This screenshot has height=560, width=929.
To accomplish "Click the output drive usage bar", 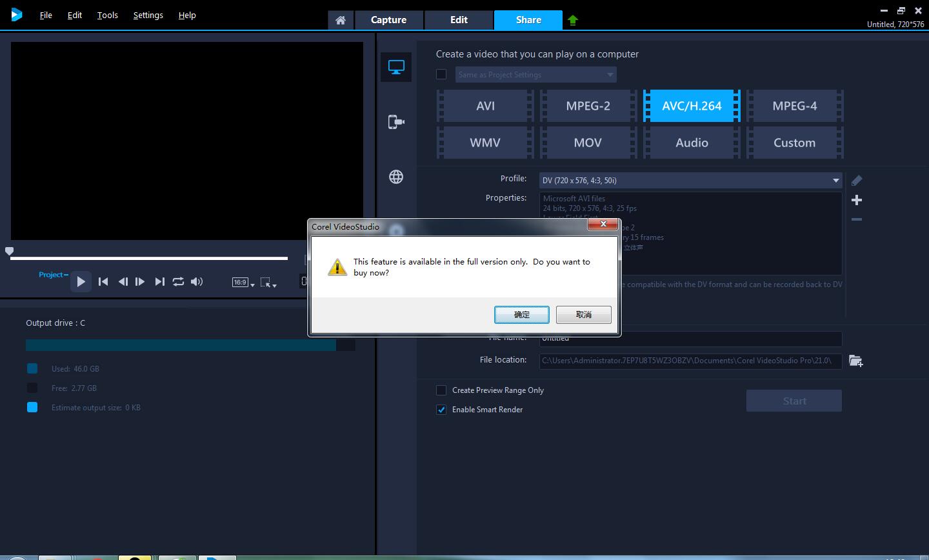I will click(x=190, y=345).
